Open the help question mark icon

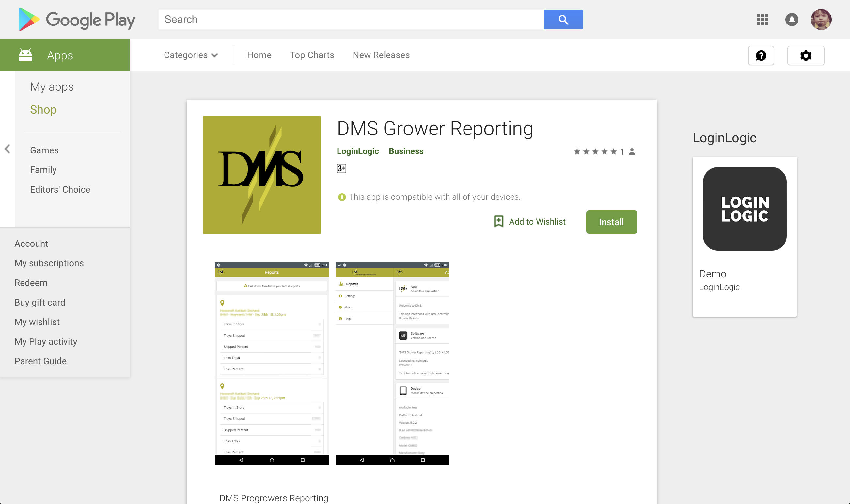click(x=761, y=55)
